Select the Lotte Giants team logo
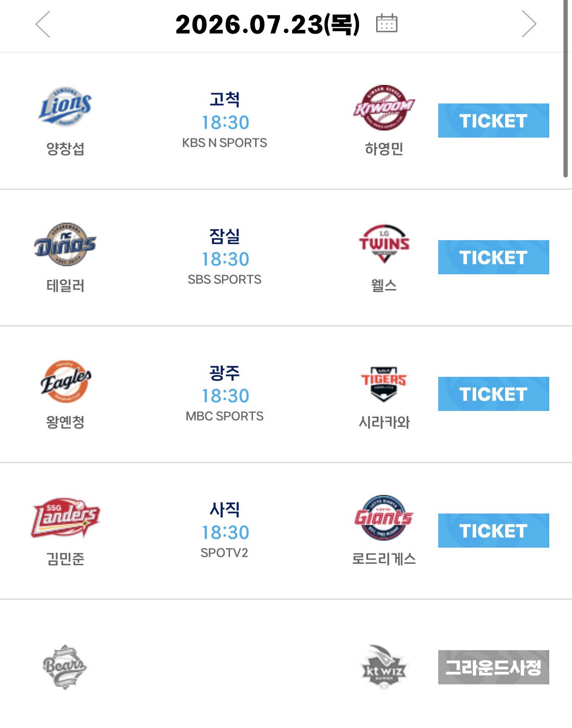Viewport: 572px width, 728px height. click(384, 517)
